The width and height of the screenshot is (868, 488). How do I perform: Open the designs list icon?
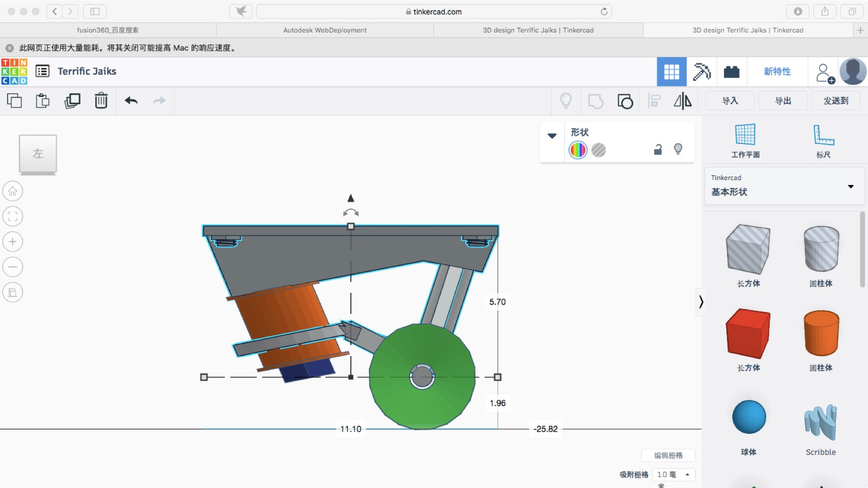click(43, 71)
